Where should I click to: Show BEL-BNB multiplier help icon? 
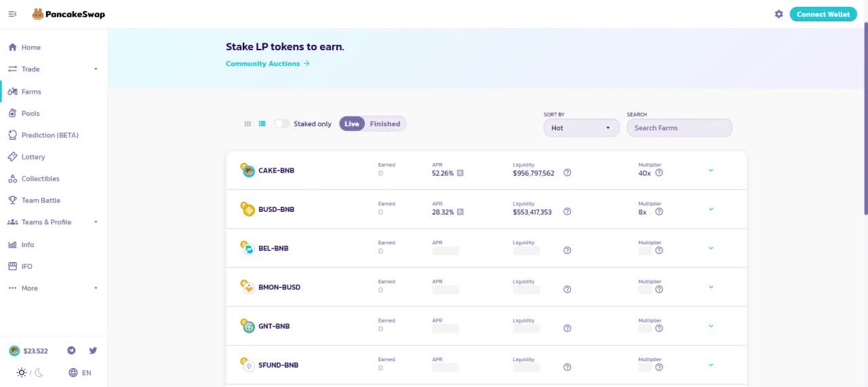tap(659, 251)
